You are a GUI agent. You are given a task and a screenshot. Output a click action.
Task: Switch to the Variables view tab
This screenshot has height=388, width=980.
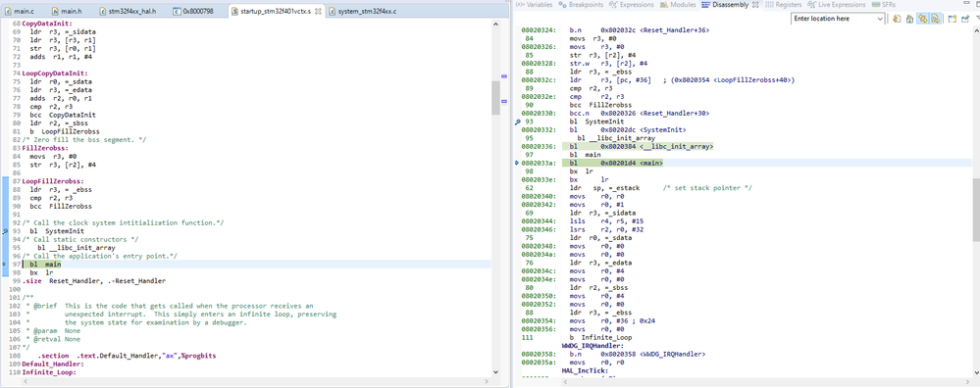(x=535, y=4)
